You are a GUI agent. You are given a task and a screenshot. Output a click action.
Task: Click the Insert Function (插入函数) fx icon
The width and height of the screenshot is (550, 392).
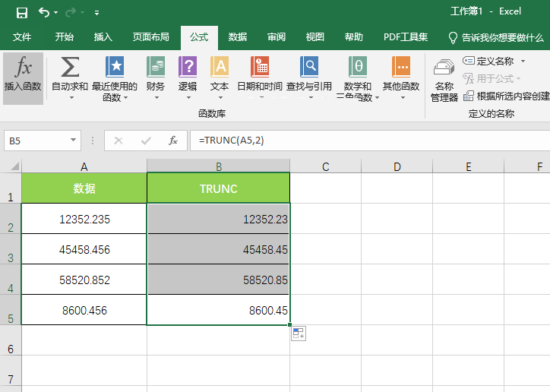coord(23,68)
